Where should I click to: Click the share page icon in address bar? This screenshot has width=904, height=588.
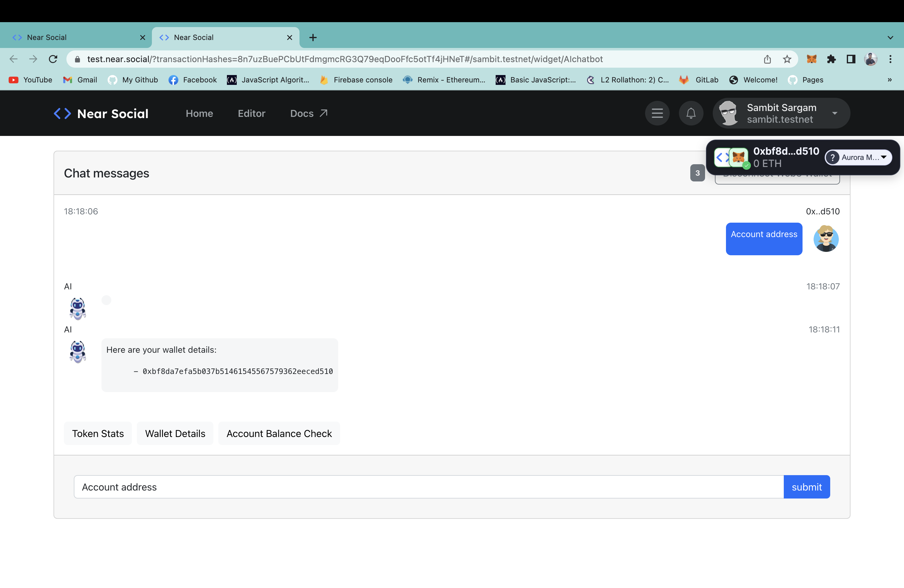pos(767,59)
